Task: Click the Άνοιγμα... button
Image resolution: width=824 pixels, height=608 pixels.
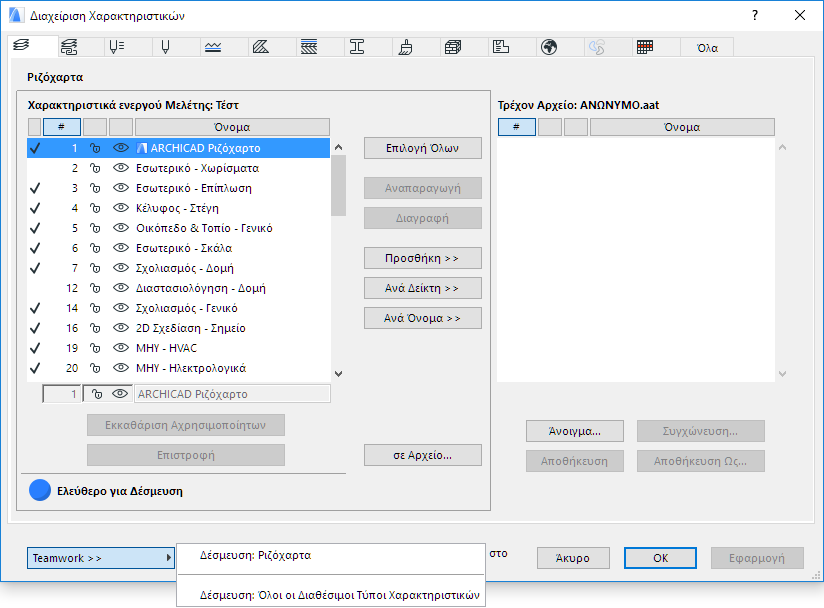Action: click(575, 431)
